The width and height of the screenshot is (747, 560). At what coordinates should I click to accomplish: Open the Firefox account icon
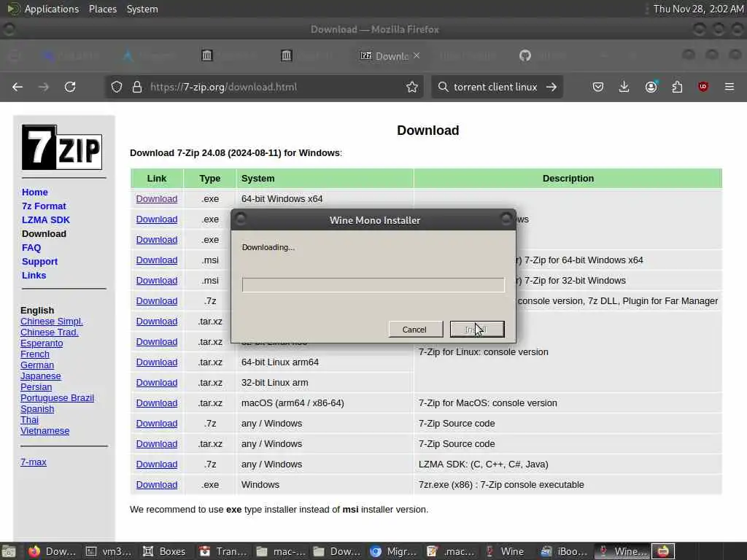(x=651, y=87)
